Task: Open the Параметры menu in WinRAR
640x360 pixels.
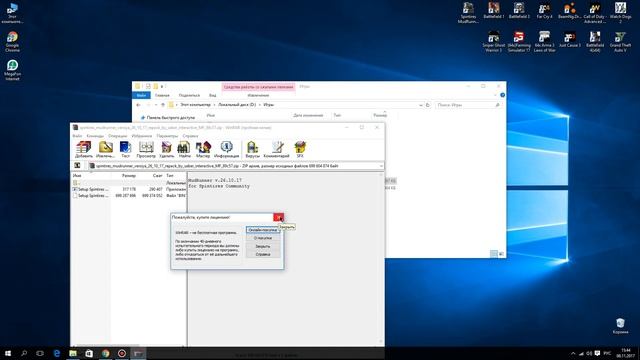Action: tap(167, 136)
